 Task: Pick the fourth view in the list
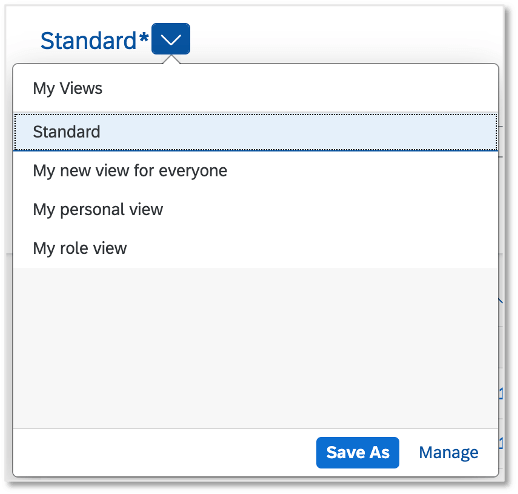pyautogui.click(x=256, y=248)
